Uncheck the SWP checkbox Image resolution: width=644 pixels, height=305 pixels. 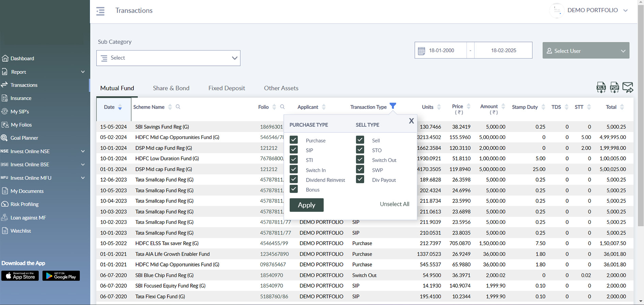pos(360,169)
